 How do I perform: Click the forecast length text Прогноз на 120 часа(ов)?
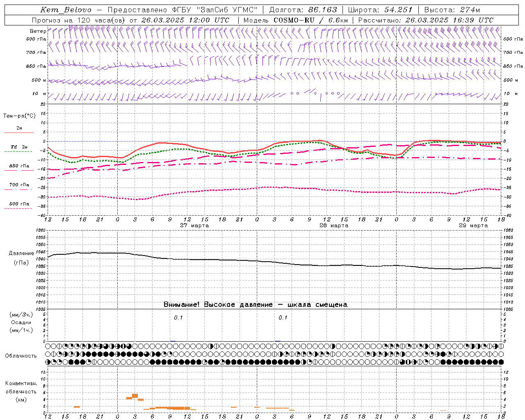point(78,20)
